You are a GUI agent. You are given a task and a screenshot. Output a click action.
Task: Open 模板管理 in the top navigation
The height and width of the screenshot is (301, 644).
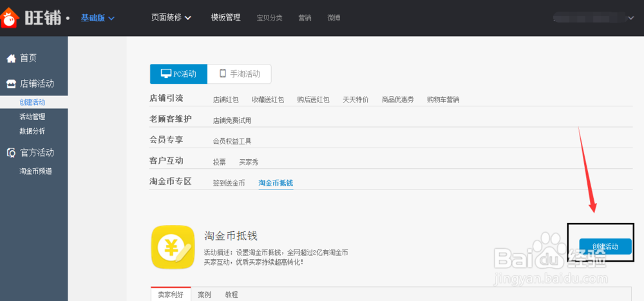pos(225,17)
